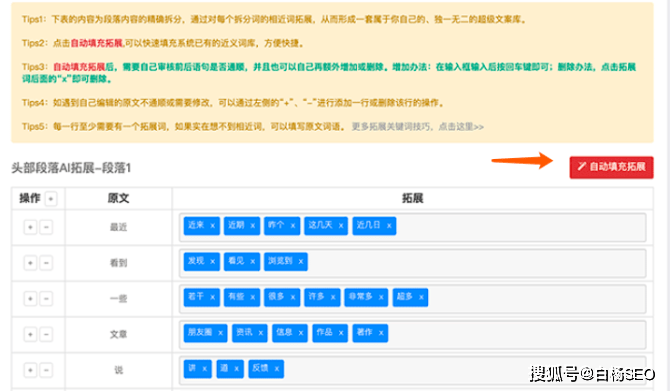Remove the 反馈 tag via its x

(x=276, y=369)
